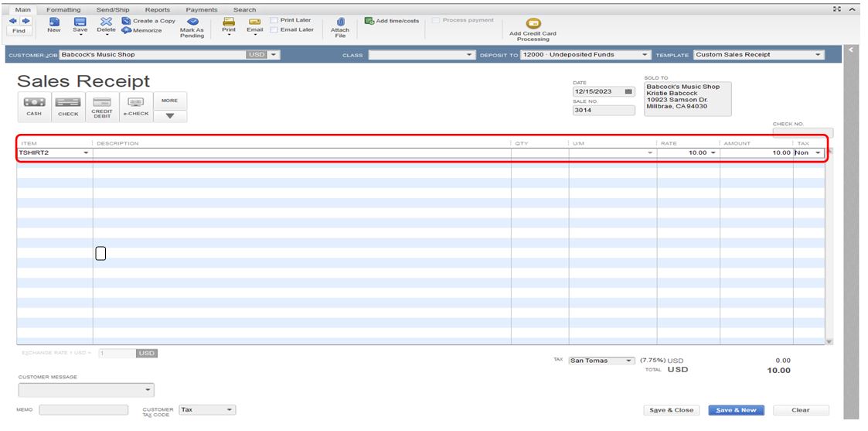The height and width of the screenshot is (431, 868).
Task: Open the Search tab
Action: (x=245, y=9)
